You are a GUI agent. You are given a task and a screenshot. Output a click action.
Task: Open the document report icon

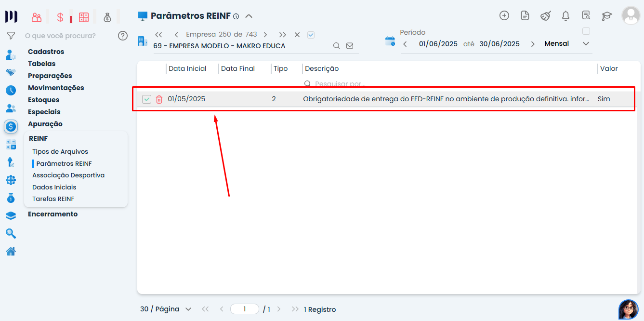pyautogui.click(x=525, y=15)
